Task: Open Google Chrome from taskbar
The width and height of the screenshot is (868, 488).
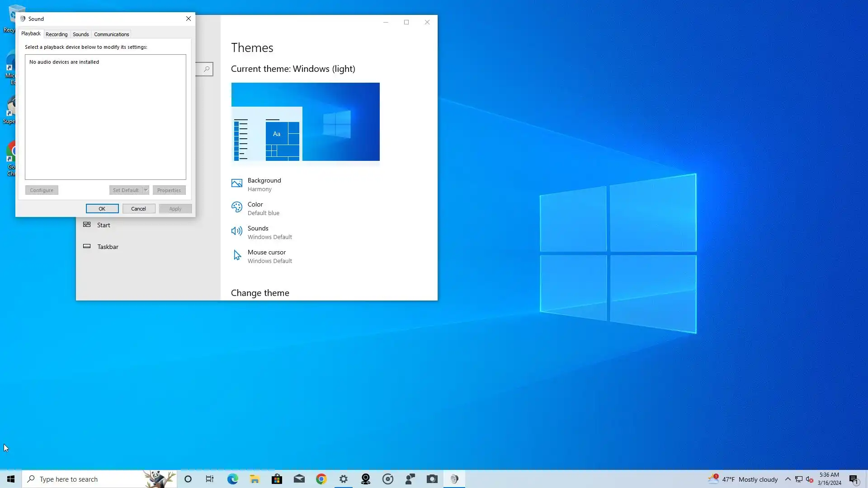Action: pyautogui.click(x=321, y=479)
